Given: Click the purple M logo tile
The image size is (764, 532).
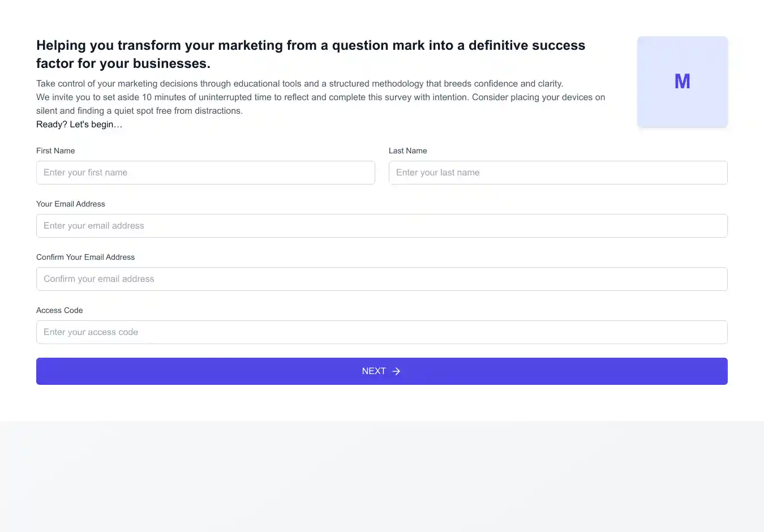Looking at the screenshot, I should (x=682, y=82).
